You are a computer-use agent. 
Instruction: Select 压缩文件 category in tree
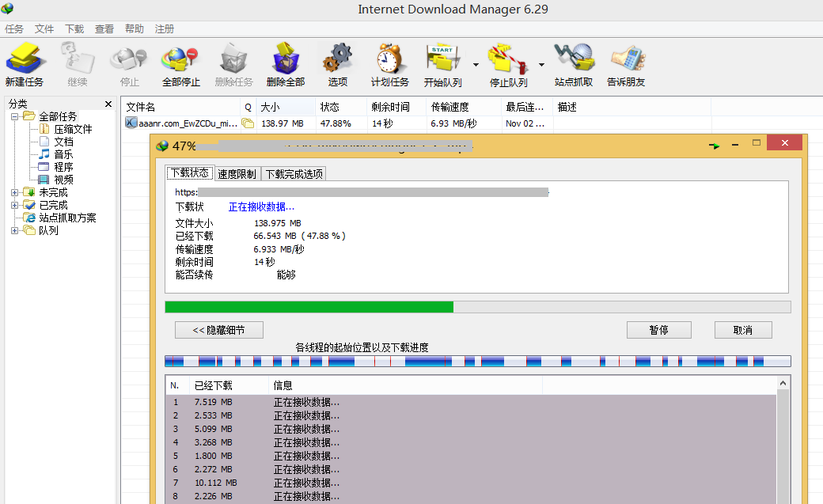coord(73,129)
